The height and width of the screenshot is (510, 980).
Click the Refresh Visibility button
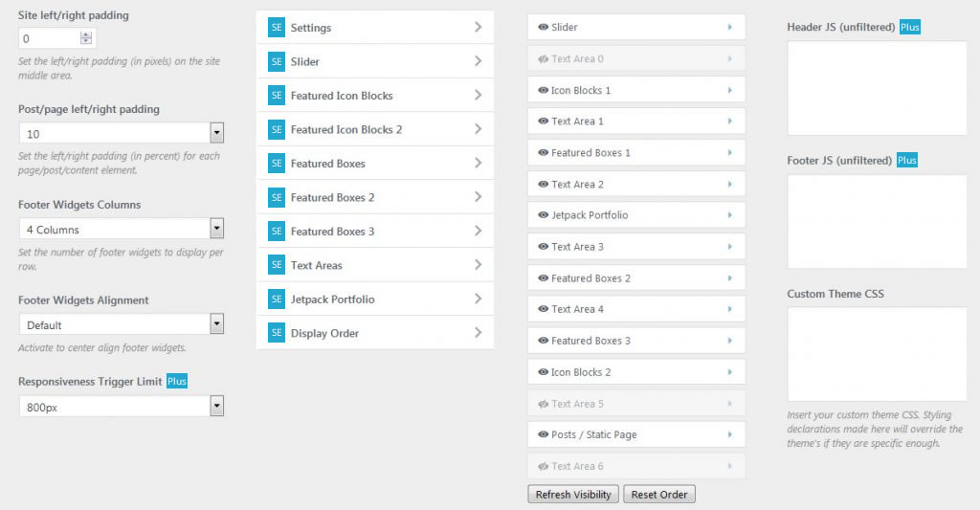pos(573,495)
